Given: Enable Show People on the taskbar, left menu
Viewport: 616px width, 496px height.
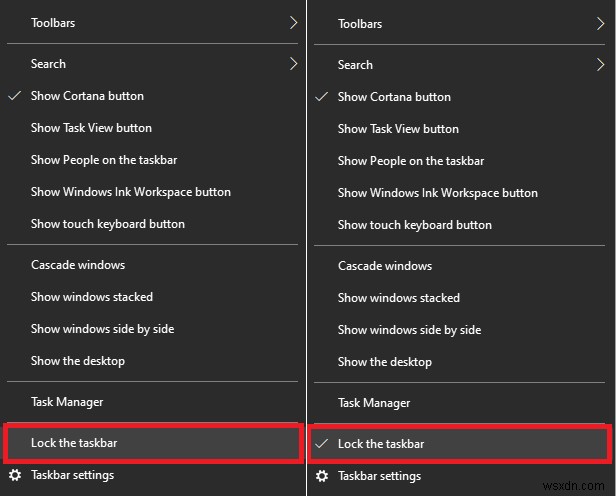Looking at the screenshot, I should point(104,160).
